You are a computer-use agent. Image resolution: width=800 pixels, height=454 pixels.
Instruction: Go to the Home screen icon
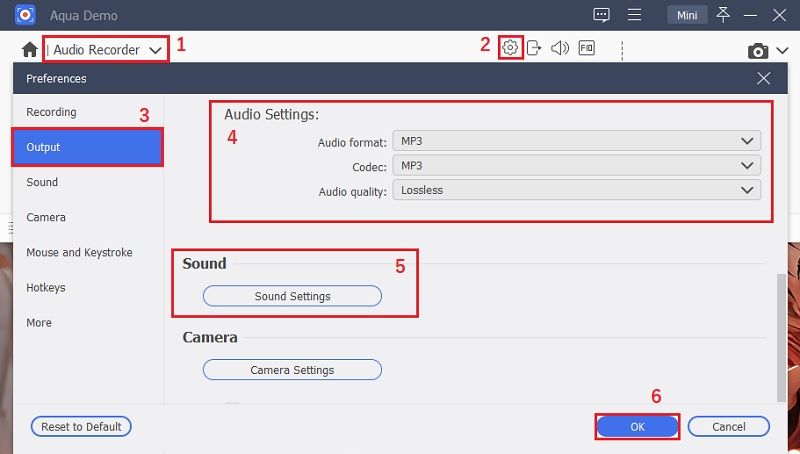pyautogui.click(x=30, y=49)
